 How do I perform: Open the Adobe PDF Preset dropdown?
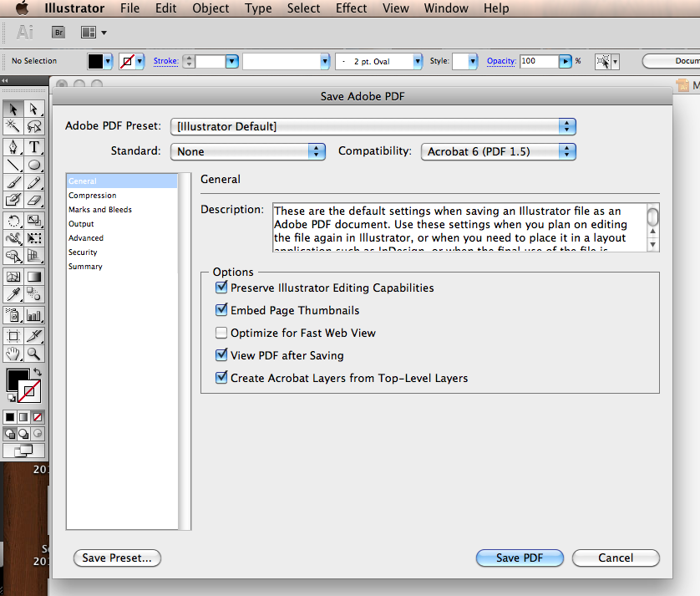(x=373, y=126)
